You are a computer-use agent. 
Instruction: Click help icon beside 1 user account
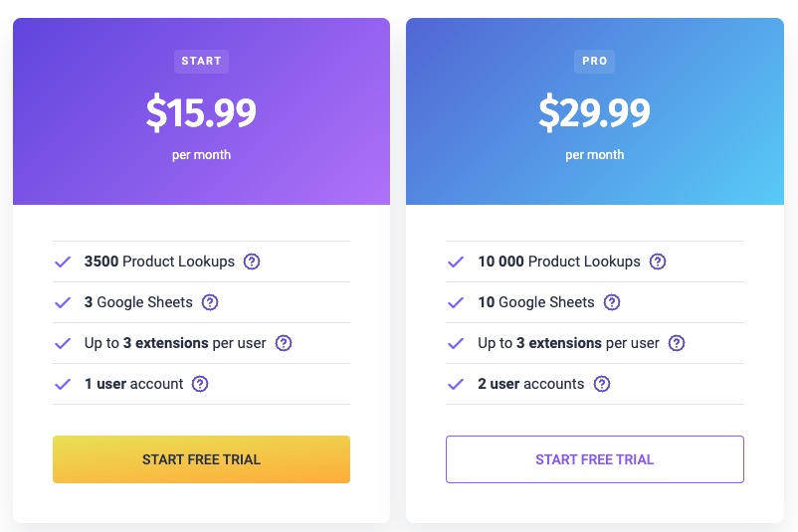coord(200,384)
